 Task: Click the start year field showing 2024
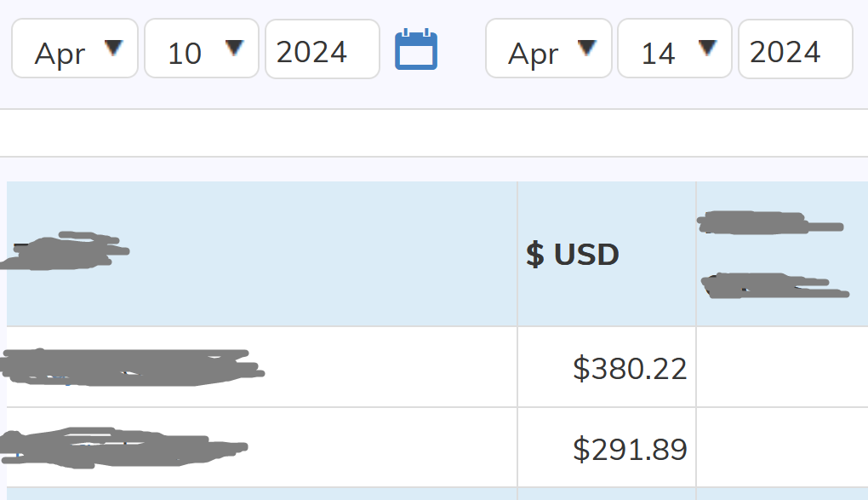pos(323,49)
